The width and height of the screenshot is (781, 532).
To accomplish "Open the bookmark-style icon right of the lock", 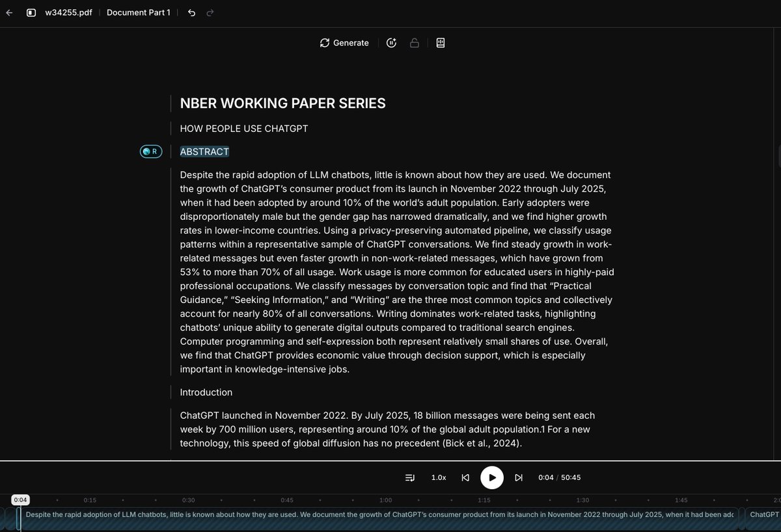I will click(441, 43).
